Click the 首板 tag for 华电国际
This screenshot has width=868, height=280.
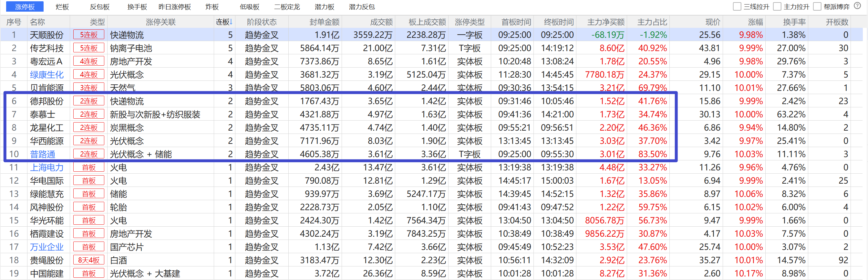pyautogui.click(x=88, y=180)
